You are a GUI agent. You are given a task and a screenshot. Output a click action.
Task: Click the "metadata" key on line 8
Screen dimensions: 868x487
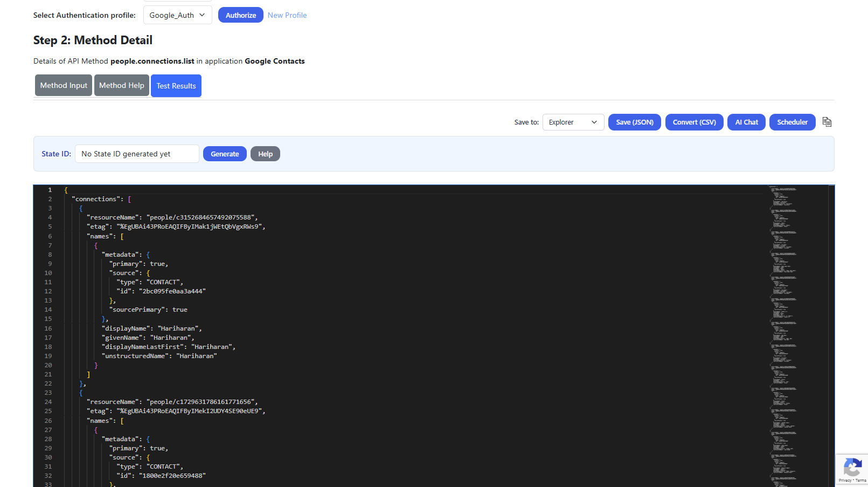(x=120, y=255)
